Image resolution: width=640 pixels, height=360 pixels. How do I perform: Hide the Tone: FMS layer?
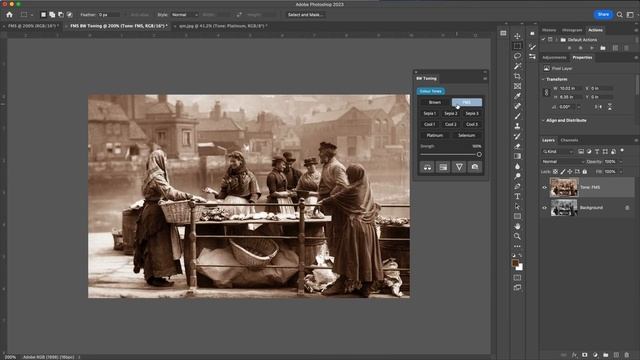tap(544, 187)
